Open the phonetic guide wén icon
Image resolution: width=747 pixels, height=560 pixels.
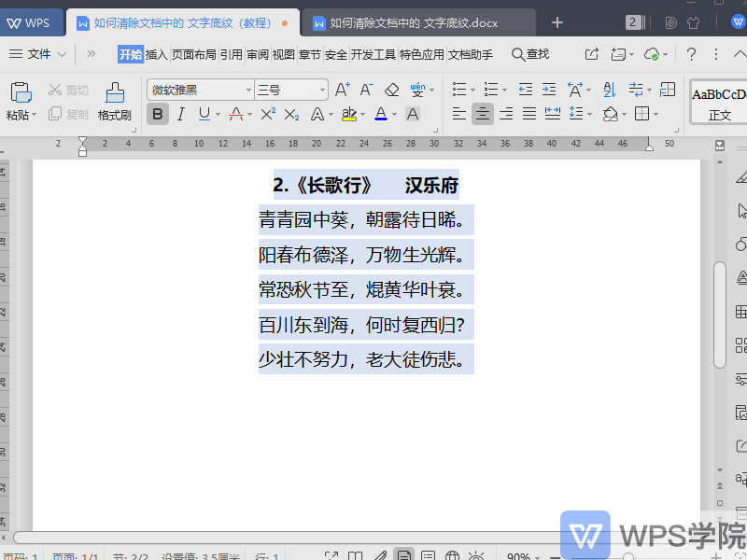coord(417,90)
